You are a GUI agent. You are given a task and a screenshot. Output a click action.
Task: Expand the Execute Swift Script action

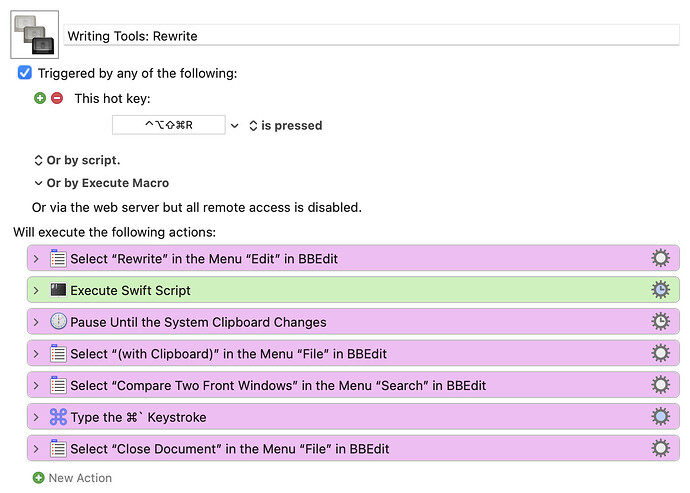pos(37,291)
